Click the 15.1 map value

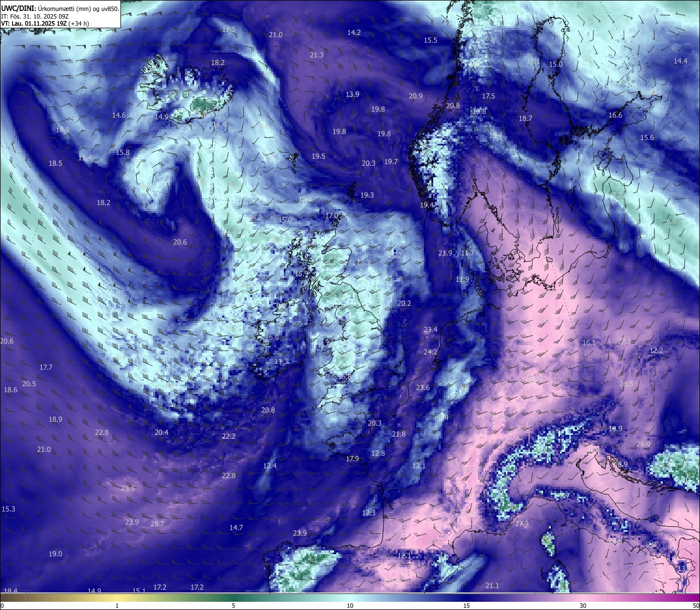coord(139,591)
